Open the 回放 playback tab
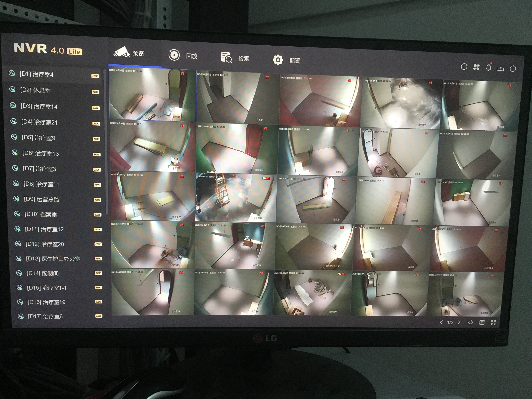 183,55
